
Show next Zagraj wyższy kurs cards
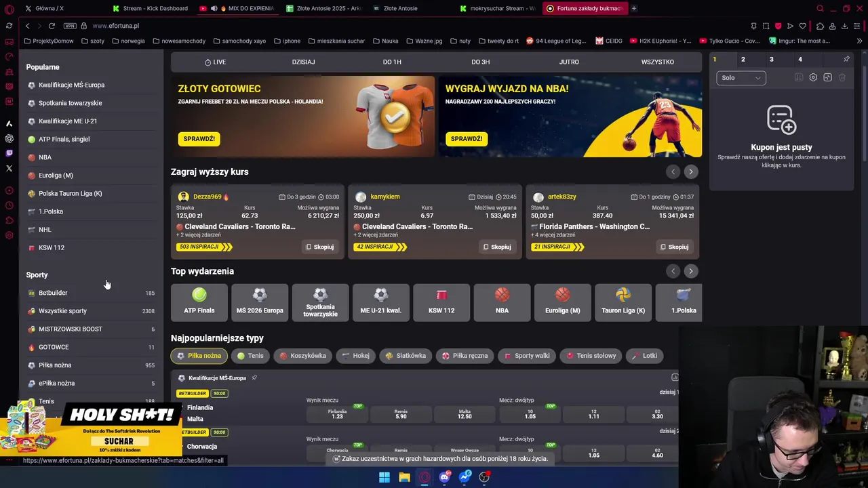[x=690, y=171]
